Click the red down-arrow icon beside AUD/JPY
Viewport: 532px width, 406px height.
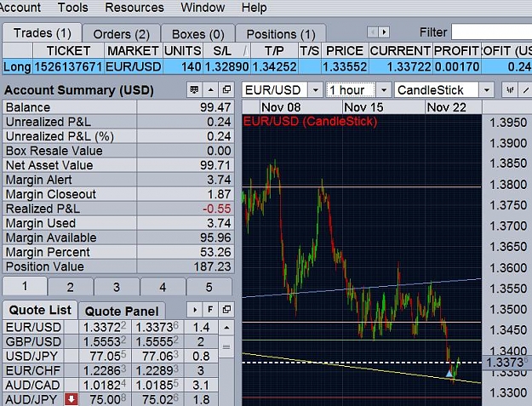pos(72,399)
